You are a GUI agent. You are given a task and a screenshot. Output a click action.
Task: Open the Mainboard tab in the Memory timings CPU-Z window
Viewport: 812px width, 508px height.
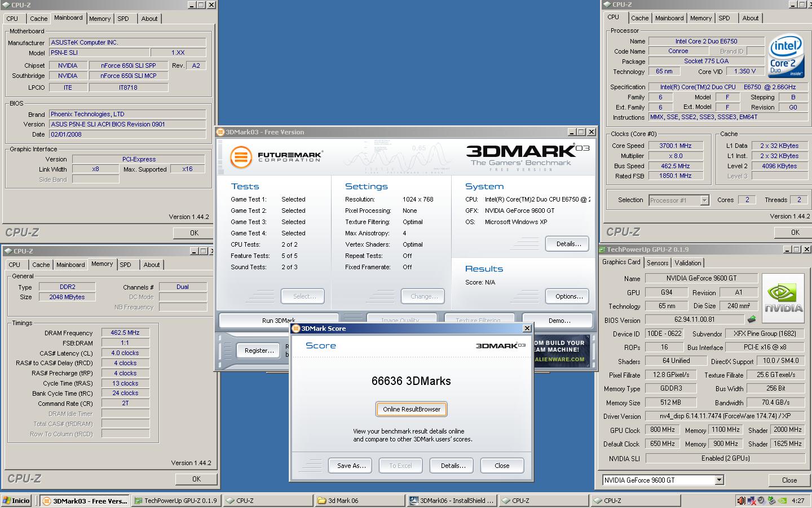(70, 265)
